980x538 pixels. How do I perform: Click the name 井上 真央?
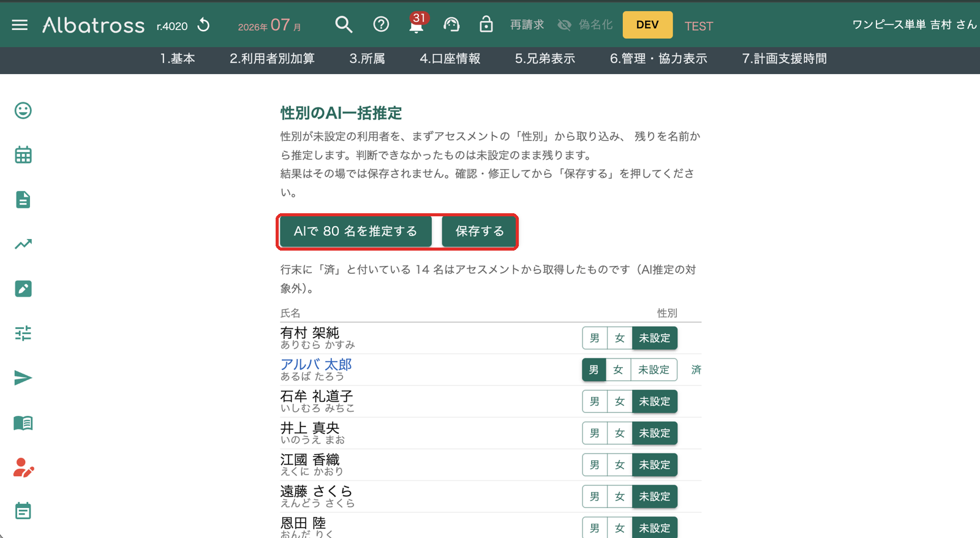tap(310, 428)
